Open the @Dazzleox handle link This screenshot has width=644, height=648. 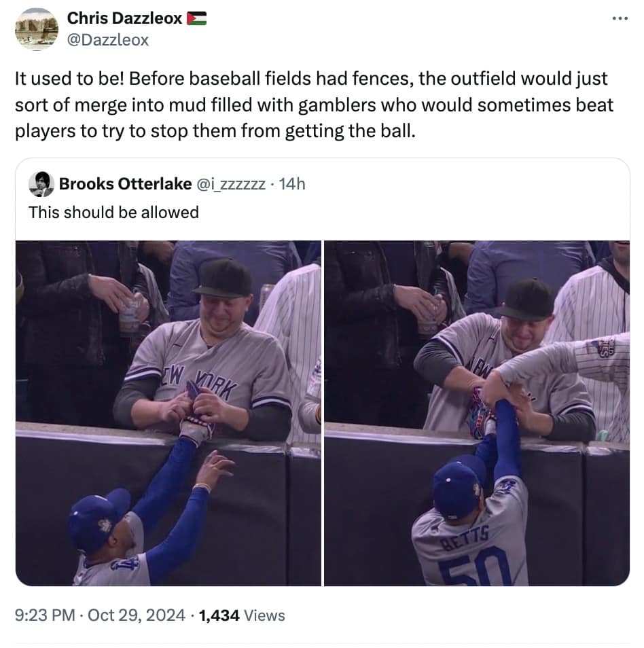coord(107,40)
